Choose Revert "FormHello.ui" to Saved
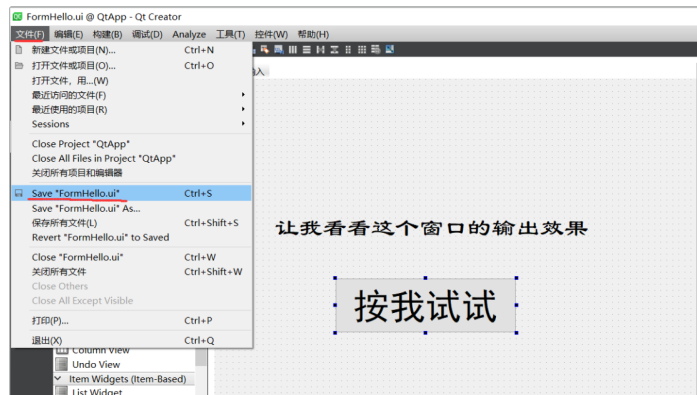 [132, 237]
